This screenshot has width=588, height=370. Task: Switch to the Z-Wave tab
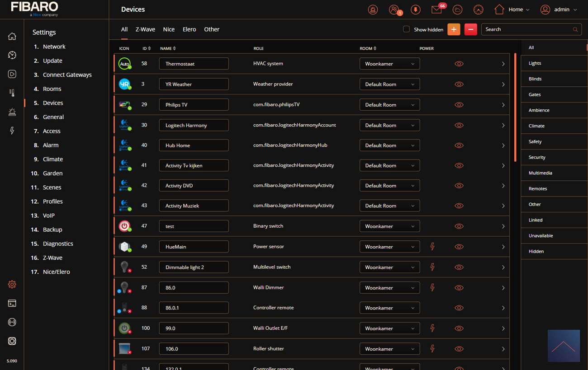[x=145, y=29]
